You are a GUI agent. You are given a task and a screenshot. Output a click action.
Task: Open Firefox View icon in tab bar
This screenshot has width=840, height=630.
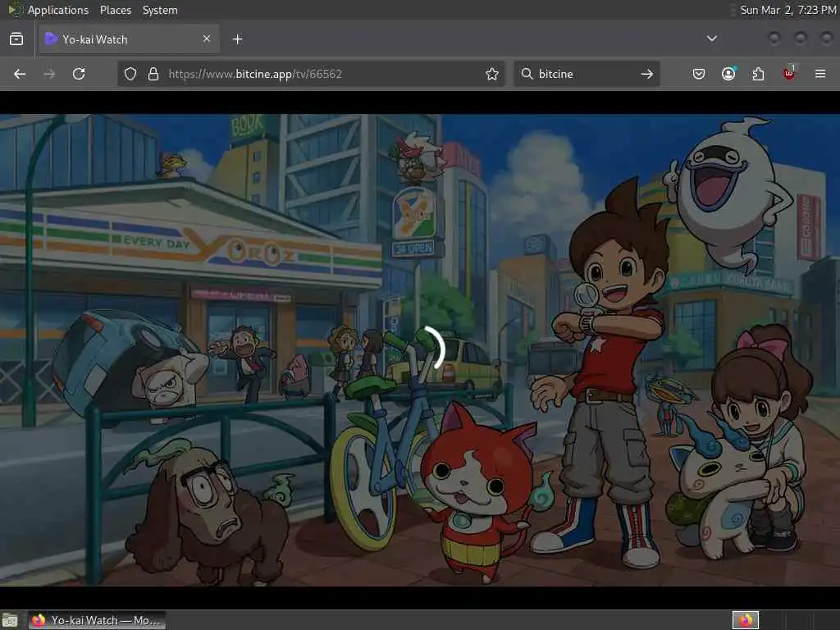point(16,39)
